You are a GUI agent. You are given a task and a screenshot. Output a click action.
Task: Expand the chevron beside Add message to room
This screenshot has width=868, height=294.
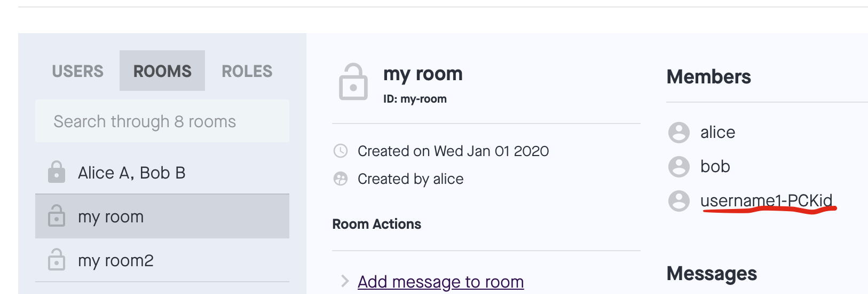345,281
